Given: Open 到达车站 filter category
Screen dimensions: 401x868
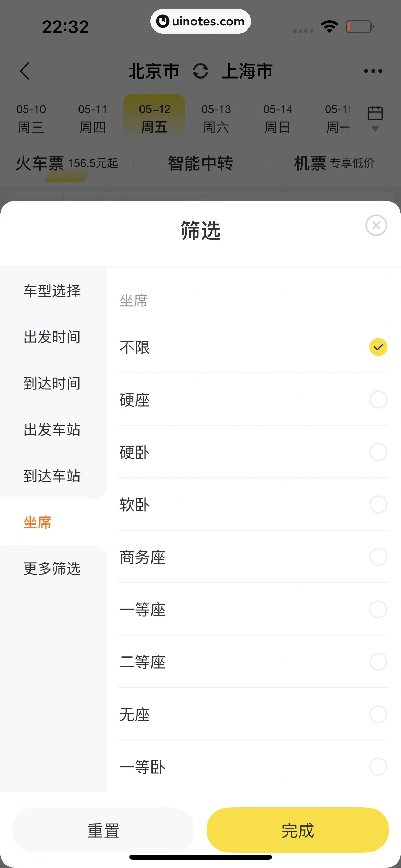Looking at the screenshot, I should [52, 476].
